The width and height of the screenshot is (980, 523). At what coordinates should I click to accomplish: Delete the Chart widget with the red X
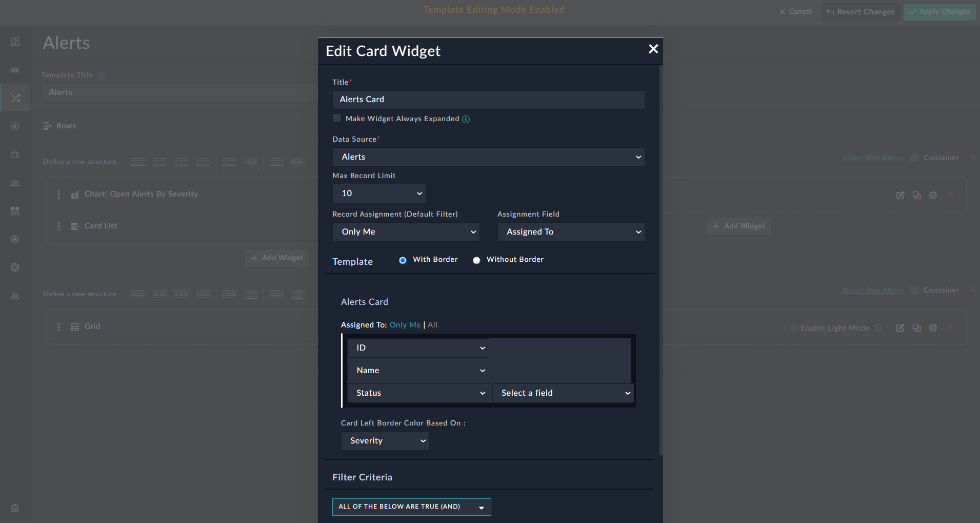(950, 195)
